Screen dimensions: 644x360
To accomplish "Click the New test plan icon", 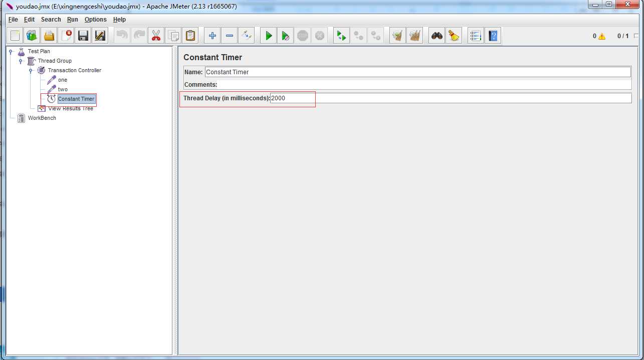I will point(15,36).
